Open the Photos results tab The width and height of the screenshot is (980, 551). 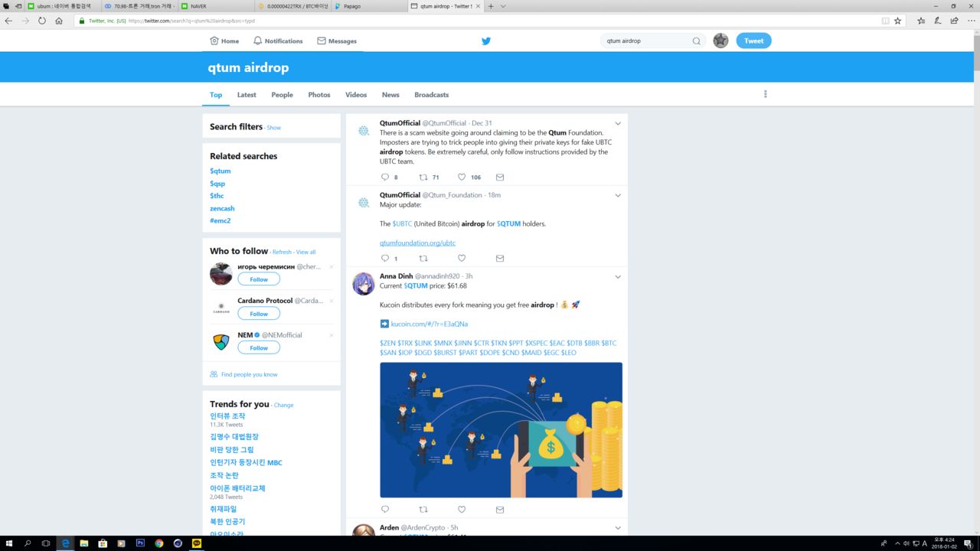pos(319,95)
